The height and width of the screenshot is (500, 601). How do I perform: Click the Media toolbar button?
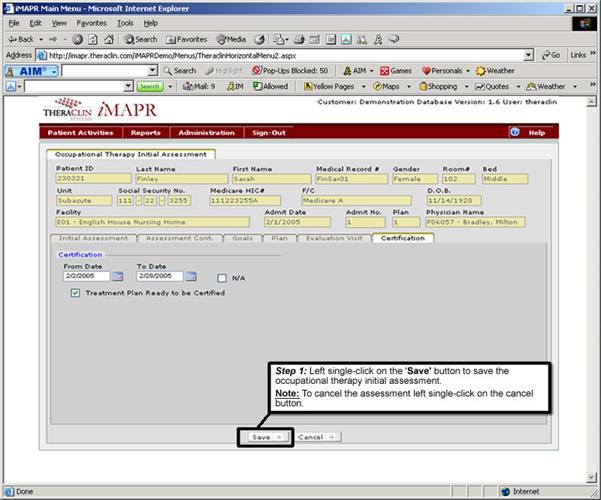point(233,39)
